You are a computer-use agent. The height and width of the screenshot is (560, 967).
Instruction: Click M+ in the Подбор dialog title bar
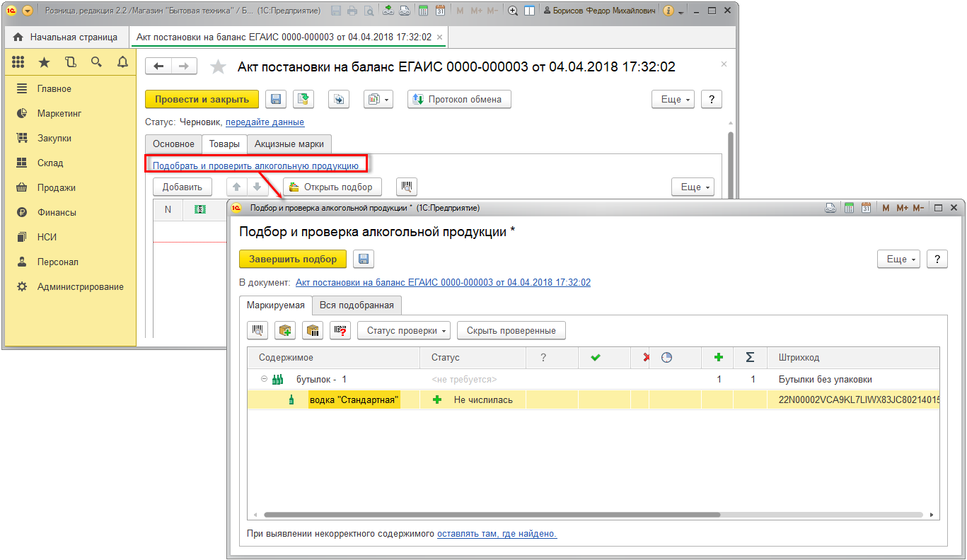click(902, 208)
